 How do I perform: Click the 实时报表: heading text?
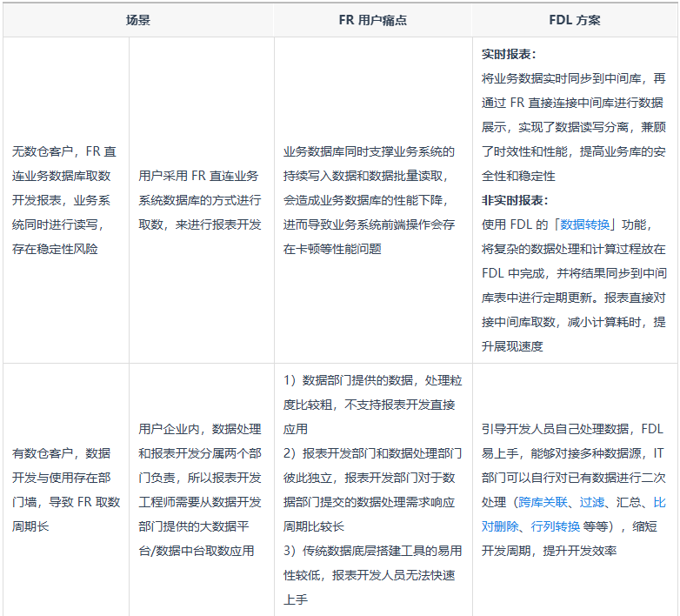(509, 54)
